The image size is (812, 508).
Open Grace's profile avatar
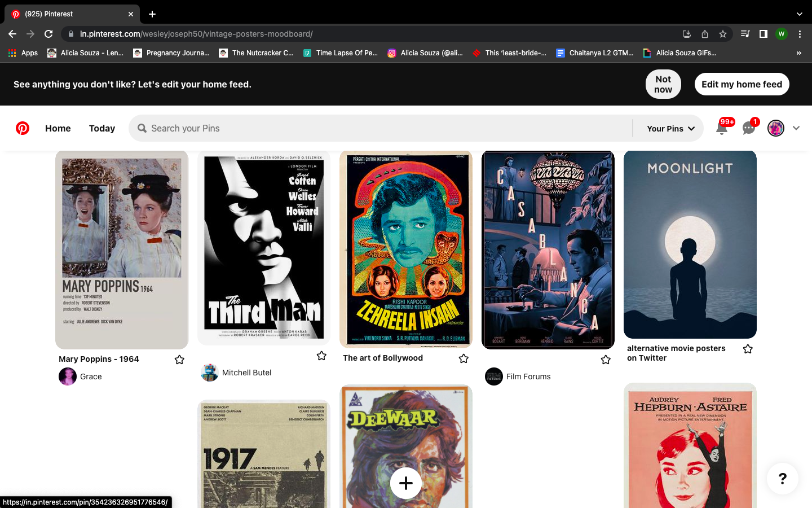68,376
